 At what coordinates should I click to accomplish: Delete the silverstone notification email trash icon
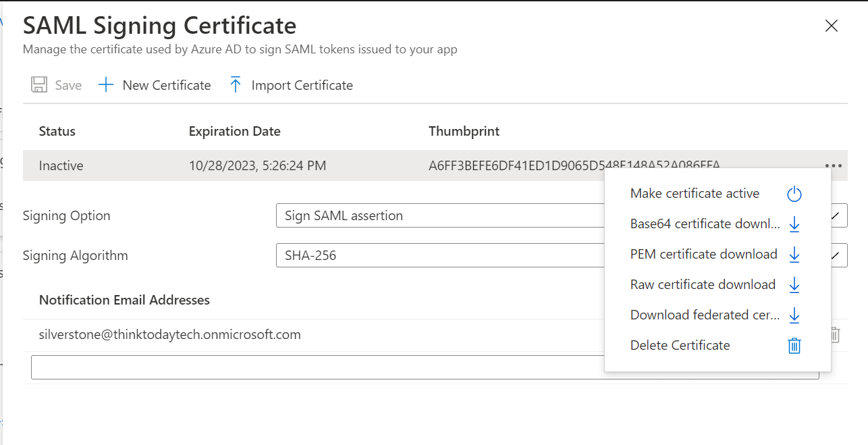835,335
